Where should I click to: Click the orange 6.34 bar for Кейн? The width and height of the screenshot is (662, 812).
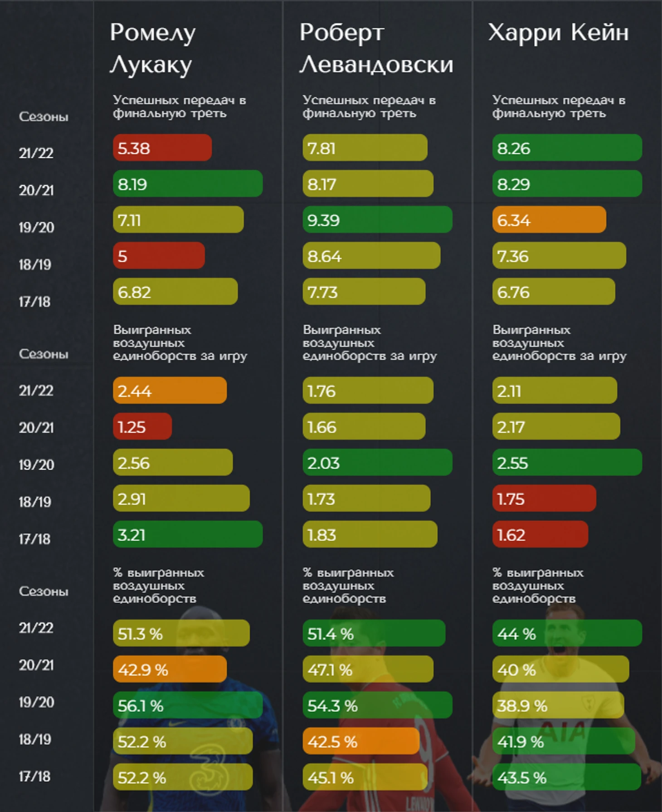point(549,220)
